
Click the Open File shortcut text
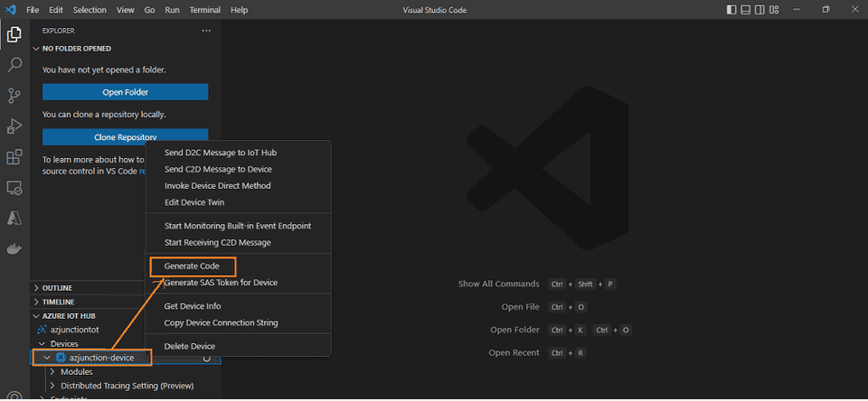tap(521, 307)
